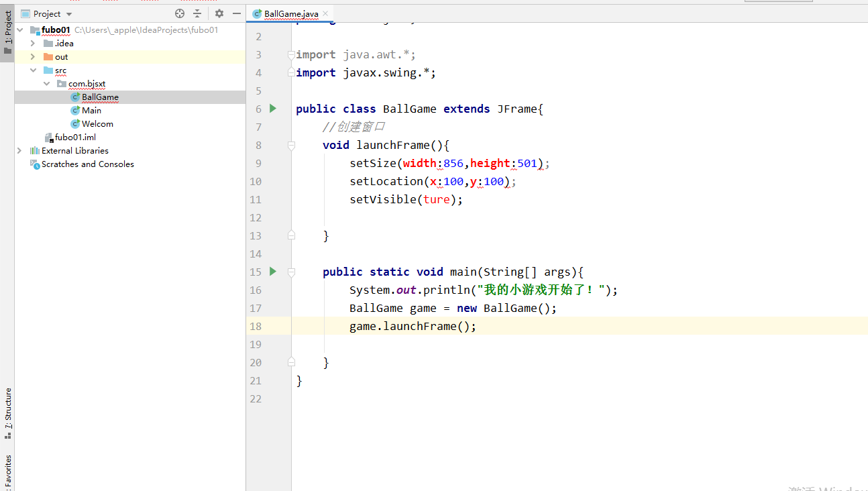Click the collapse all icon in Project panel

197,13
